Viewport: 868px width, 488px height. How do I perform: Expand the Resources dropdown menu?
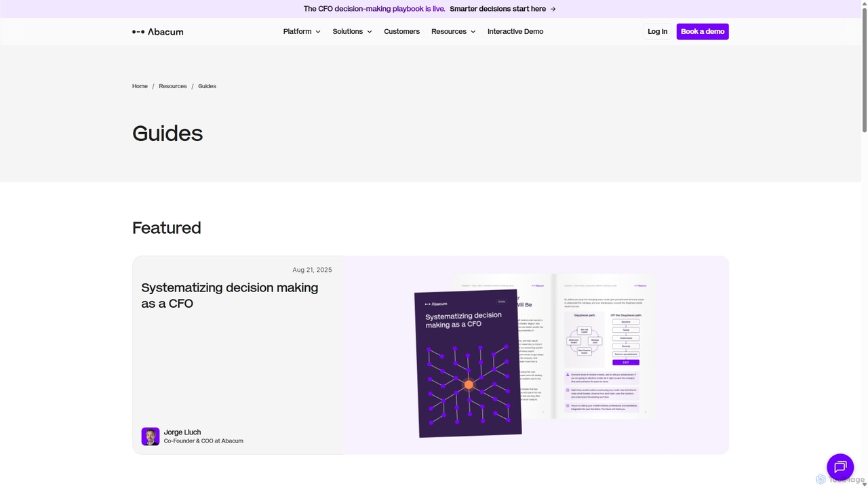tap(453, 32)
